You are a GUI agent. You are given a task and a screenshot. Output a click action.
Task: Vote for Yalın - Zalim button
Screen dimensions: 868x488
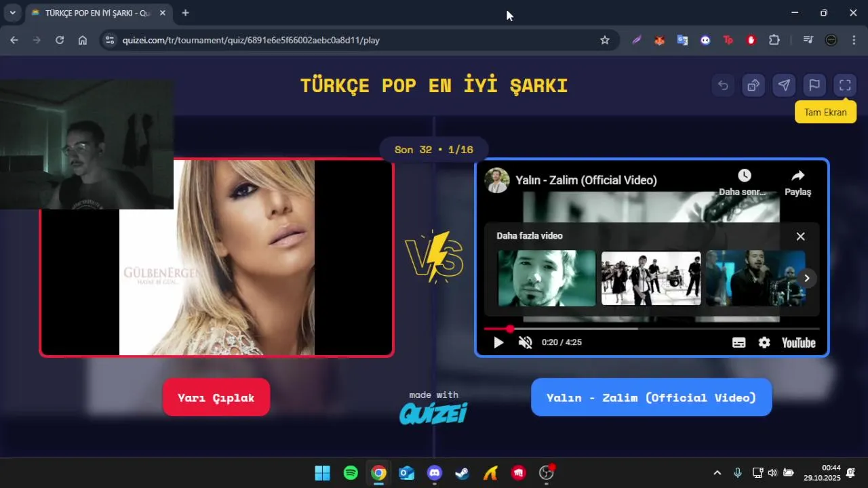click(651, 397)
